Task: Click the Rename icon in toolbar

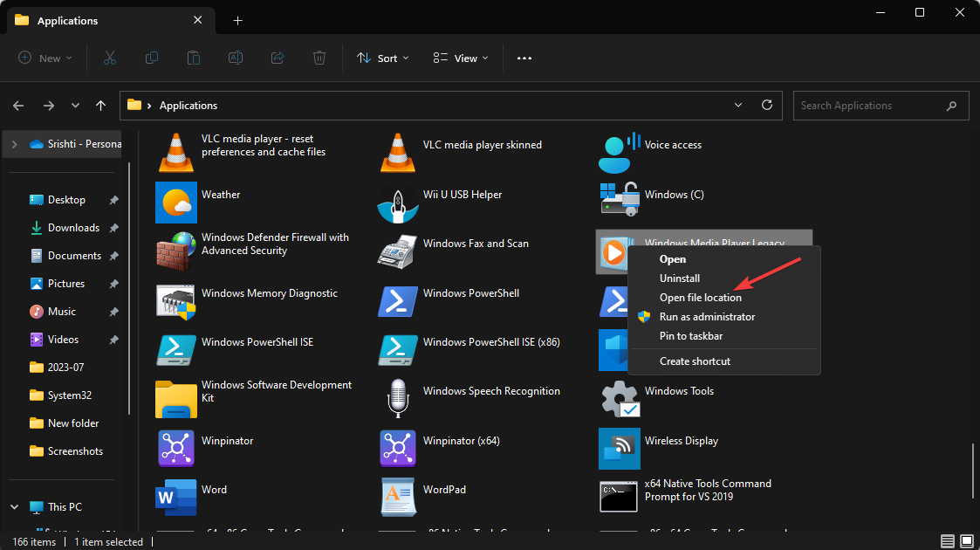Action: (x=236, y=58)
